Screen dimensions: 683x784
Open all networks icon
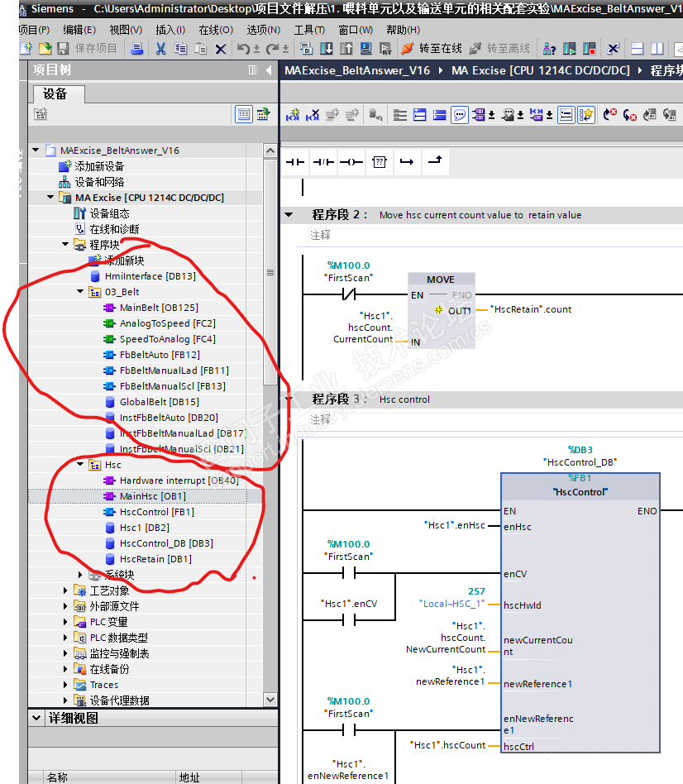[419, 115]
